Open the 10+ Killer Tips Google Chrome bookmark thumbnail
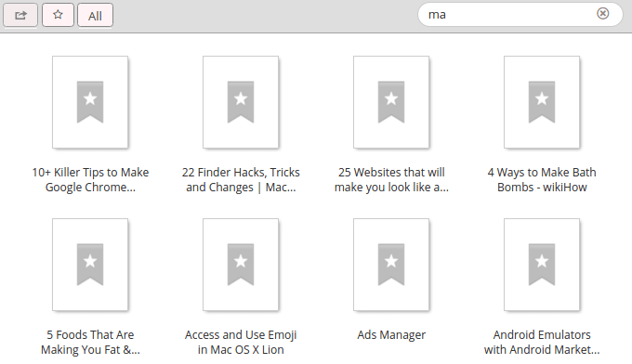Image resolution: width=632 pixels, height=364 pixels. tap(90, 102)
